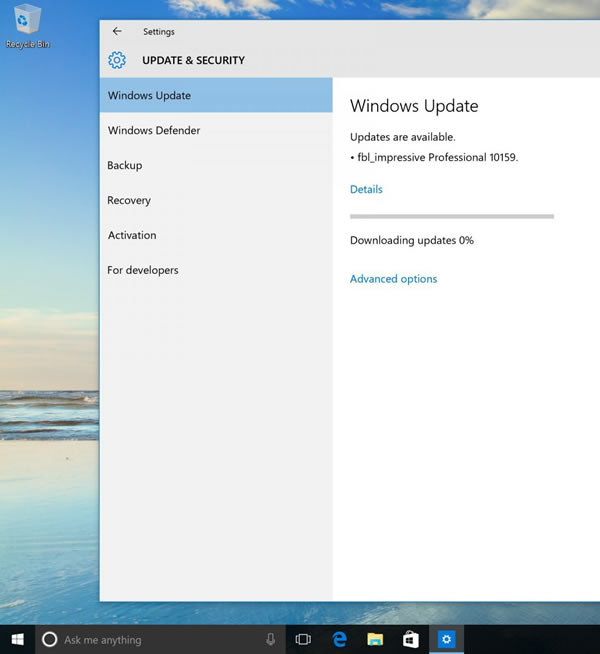Open Advanced options link
Viewport: 600px width, 654px height.
(393, 279)
